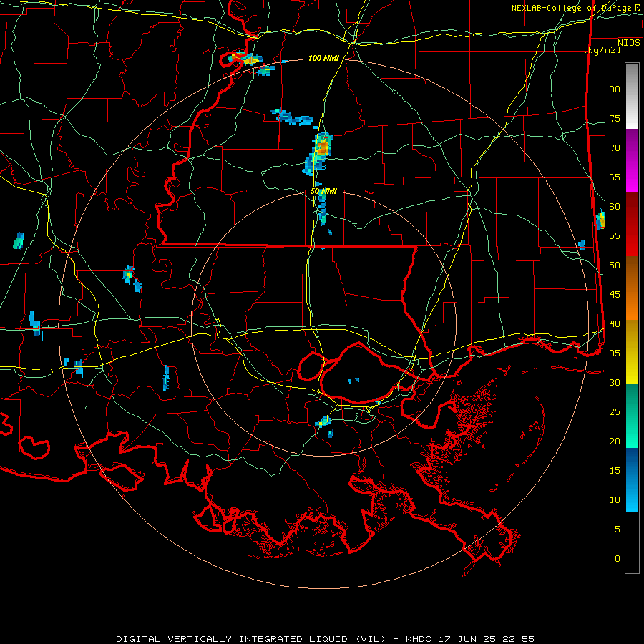
Task: Click the scale value 10
Action: [x=615, y=500]
